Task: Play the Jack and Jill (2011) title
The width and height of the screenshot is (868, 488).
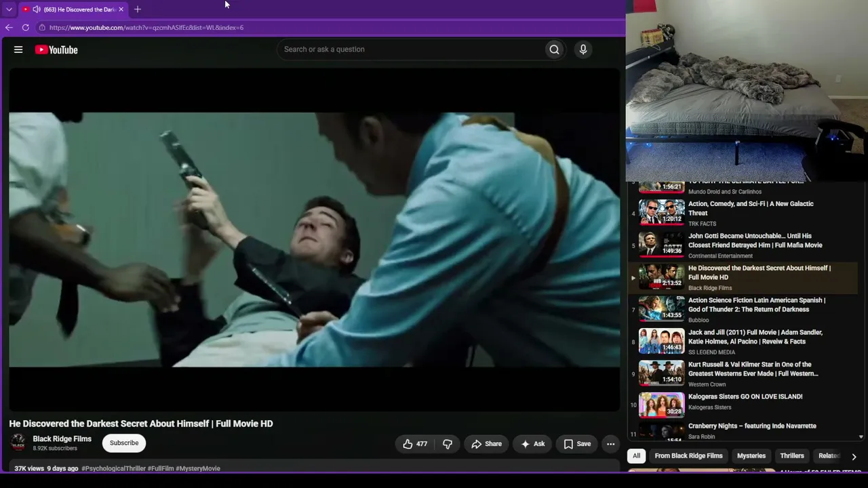Action: point(755,337)
